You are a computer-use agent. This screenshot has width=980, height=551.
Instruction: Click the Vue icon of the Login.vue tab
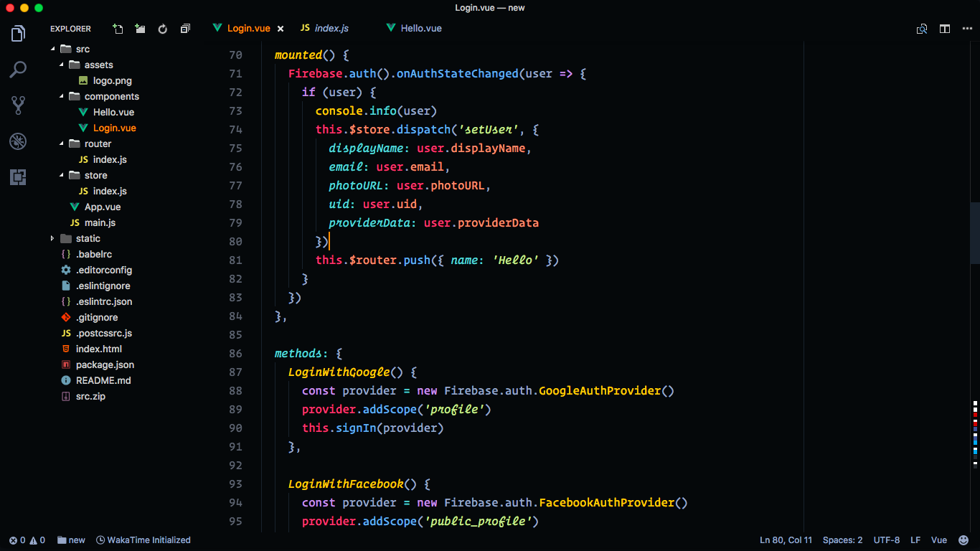click(x=217, y=28)
